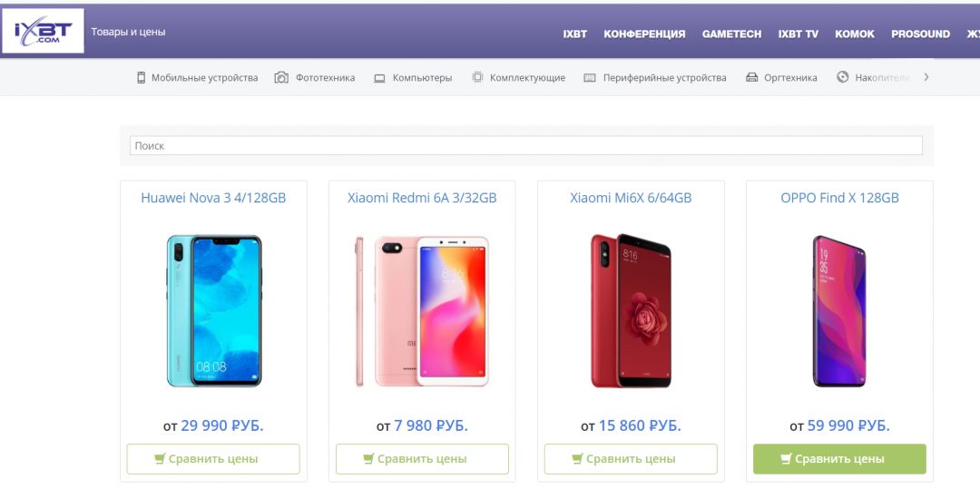980x489 pixels.
Task: Click the disc icon for Накопители
Action: tap(842, 77)
